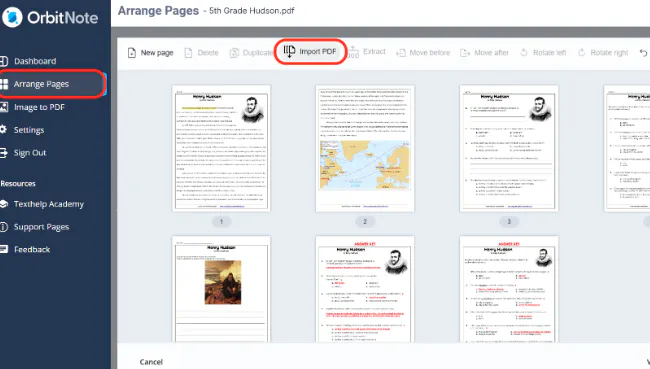650x369 pixels.
Task: Click the OrbitNote logo icon
Action: pyautogui.click(x=12, y=17)
